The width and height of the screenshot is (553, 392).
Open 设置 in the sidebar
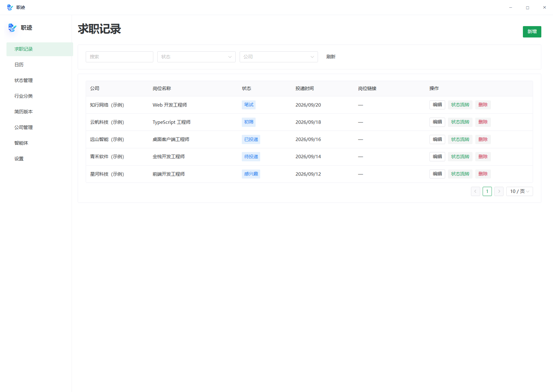[40, 159]
